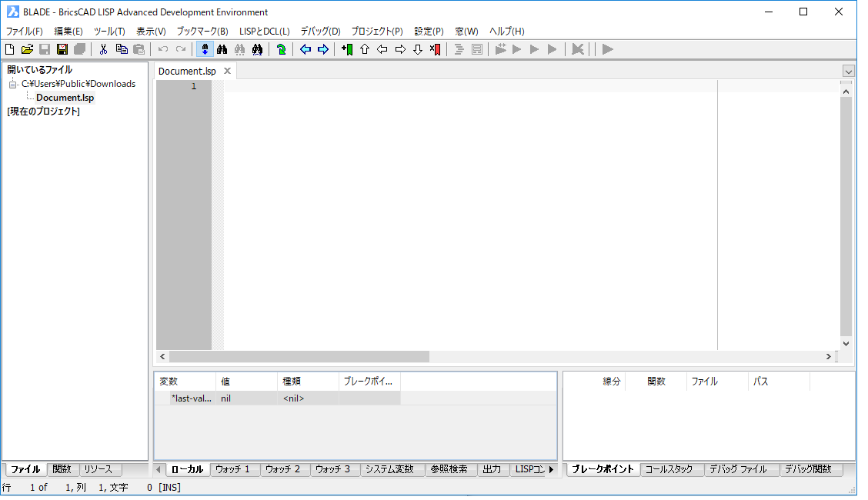Click the white up arrow bookmark icon
Image resolution: width=868 pixels, height=500 pixels.
(x=365, y=49)
